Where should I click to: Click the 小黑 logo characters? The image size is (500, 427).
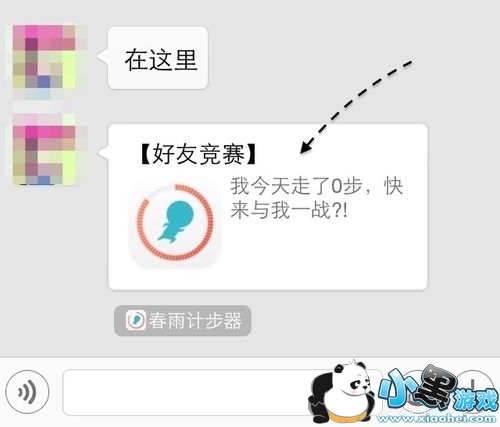(x=417, y=387)
